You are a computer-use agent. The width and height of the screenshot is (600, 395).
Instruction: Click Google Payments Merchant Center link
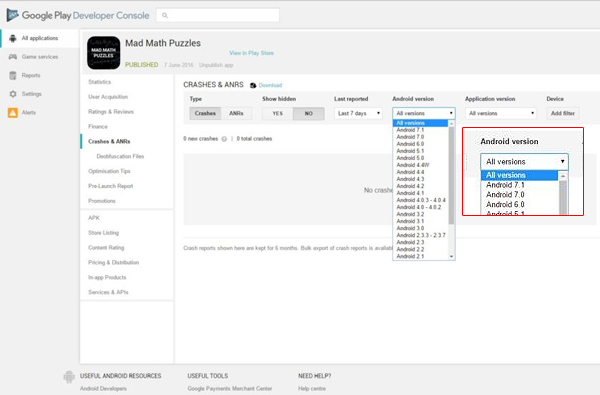tap(230, 388)
